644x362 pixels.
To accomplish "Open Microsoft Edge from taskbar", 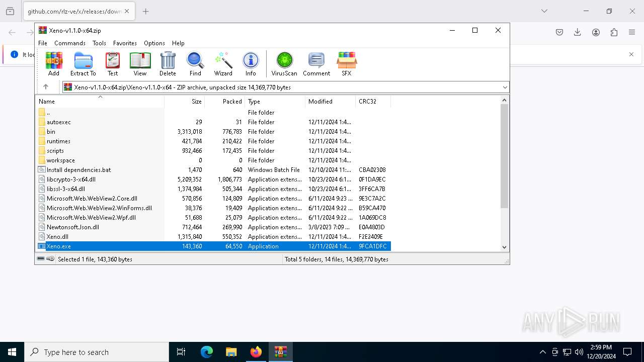I will (207, 352).
